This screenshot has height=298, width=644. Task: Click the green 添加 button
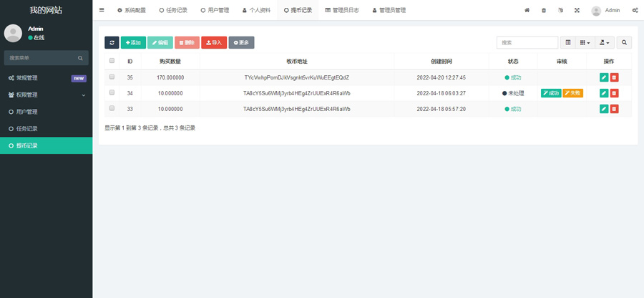(133, 43)
